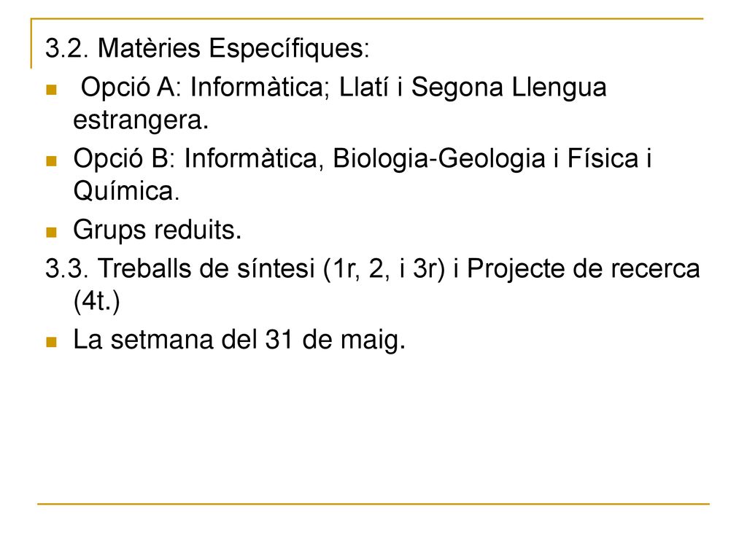Click the word 'Física'

603,158
